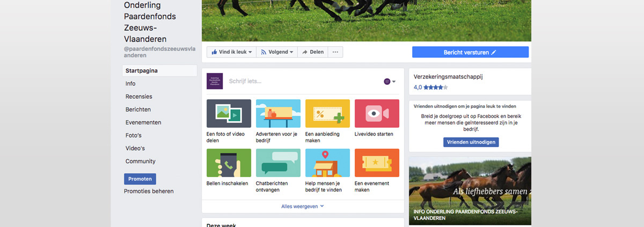Image resolution: width=644 pixels, height=227 pixels.
Task: Click the Bericht versturen button
Action: point(470,52)
